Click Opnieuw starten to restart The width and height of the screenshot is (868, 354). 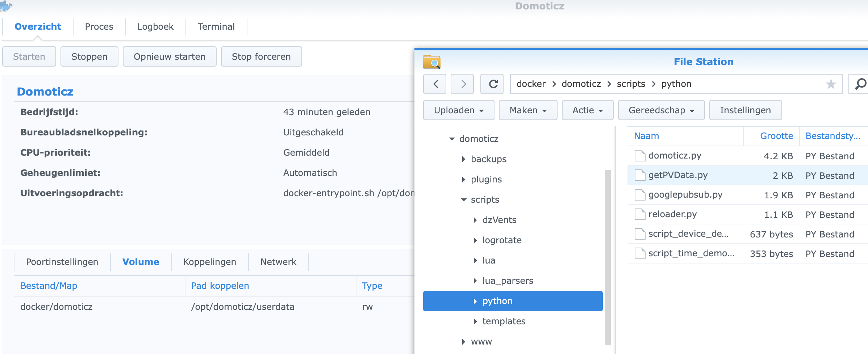pyautogui.click(x=170, y=56)
